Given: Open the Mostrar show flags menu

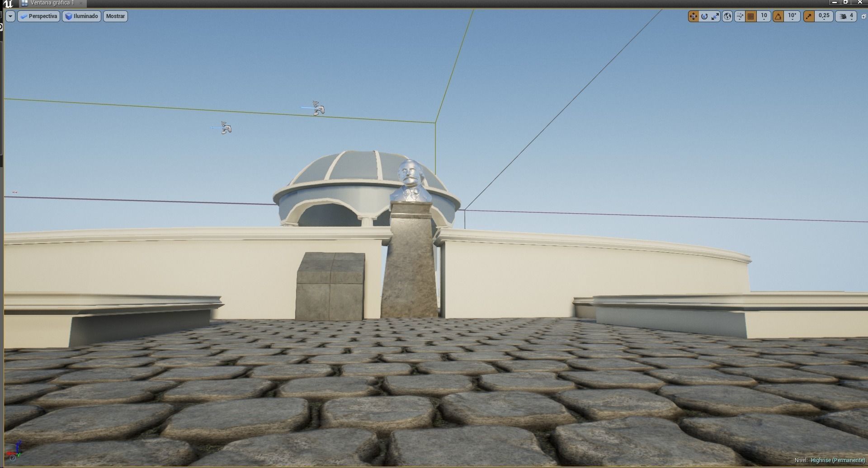Looking at the screenshot, I should [x=115, y=16].
